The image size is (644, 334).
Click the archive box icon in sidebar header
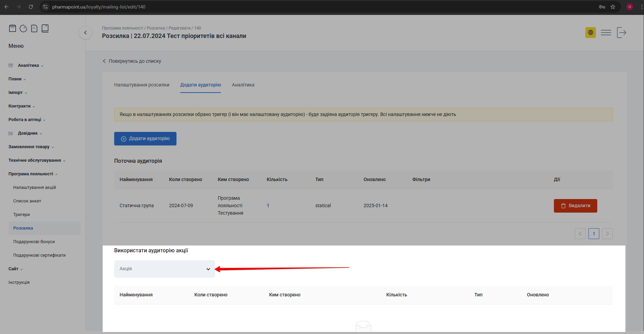pos(13,28)
